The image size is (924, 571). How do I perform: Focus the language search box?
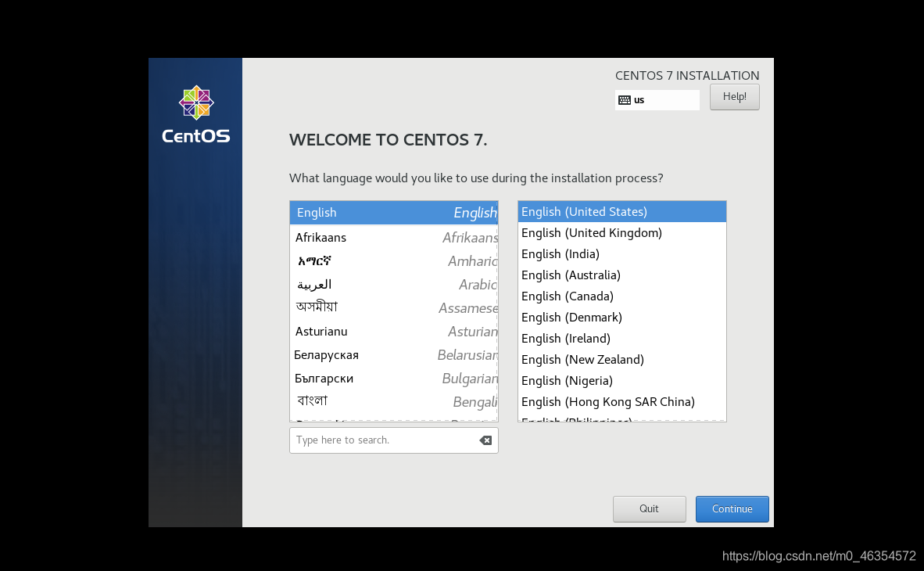pyautogui.click(x=394, y=440)
